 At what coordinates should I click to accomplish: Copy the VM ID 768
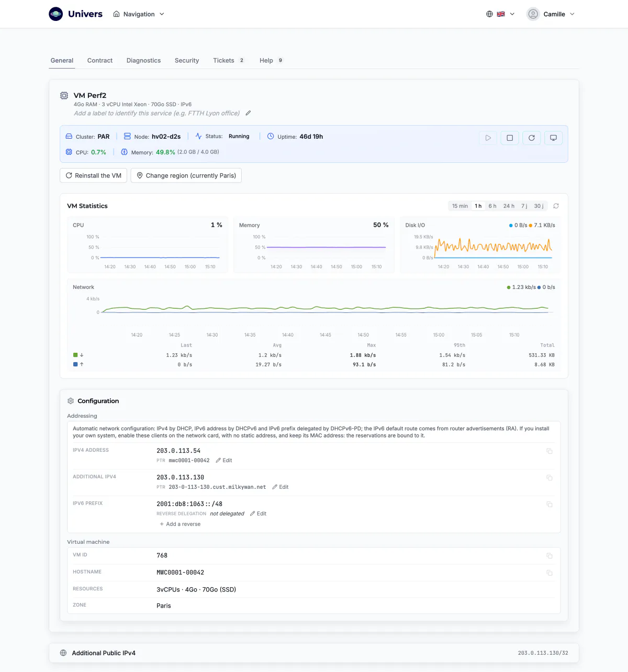click(549, 556)
